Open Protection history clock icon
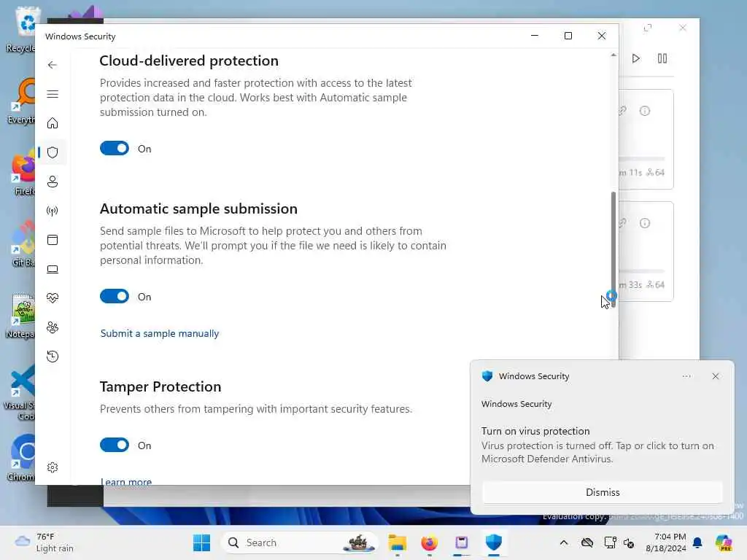 click(x=53, y=357)
